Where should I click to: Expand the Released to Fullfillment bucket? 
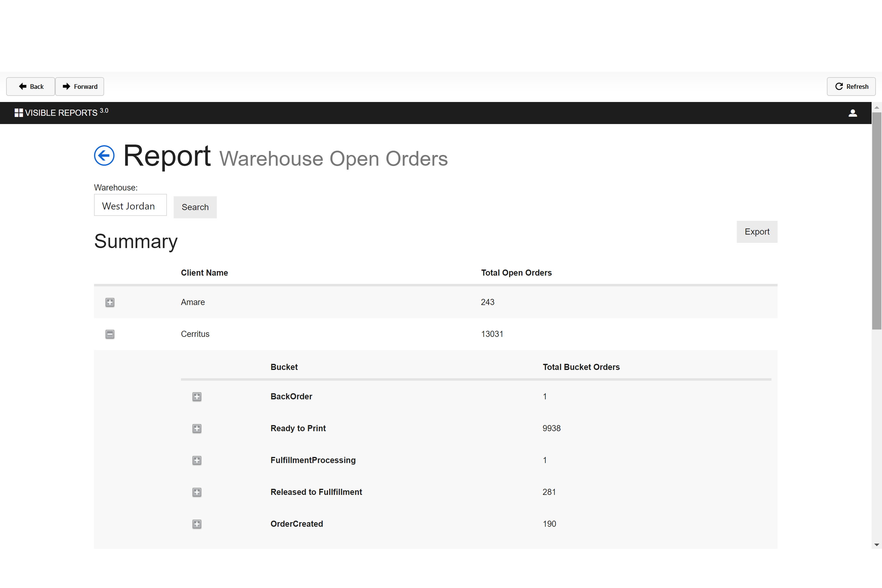(x=197, y=492)
